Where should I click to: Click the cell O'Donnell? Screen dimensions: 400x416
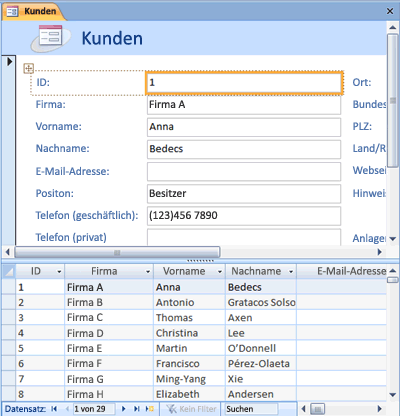pyautogui.click(x=261, y=348)
